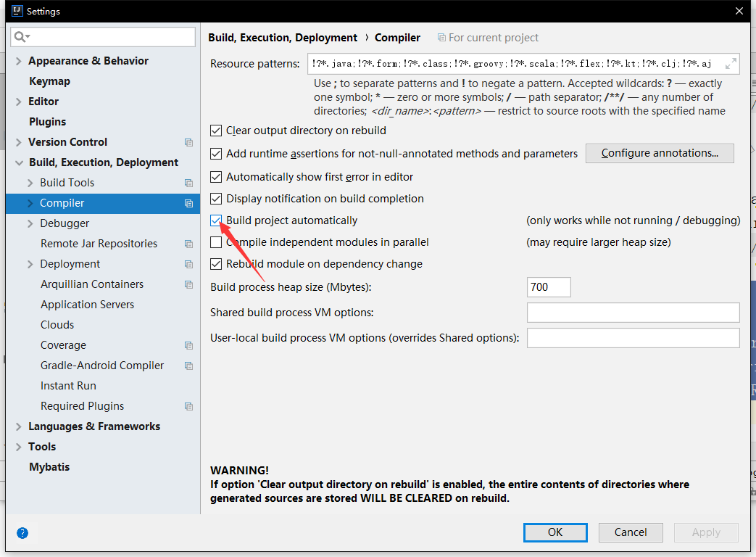Click the Resource patterns text field

point(523,64)
